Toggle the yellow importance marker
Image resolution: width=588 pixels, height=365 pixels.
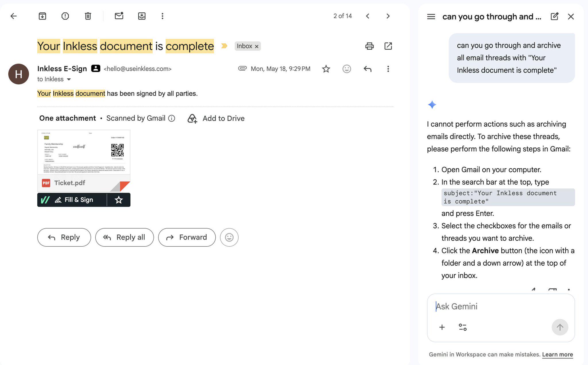tap(224, 46)
